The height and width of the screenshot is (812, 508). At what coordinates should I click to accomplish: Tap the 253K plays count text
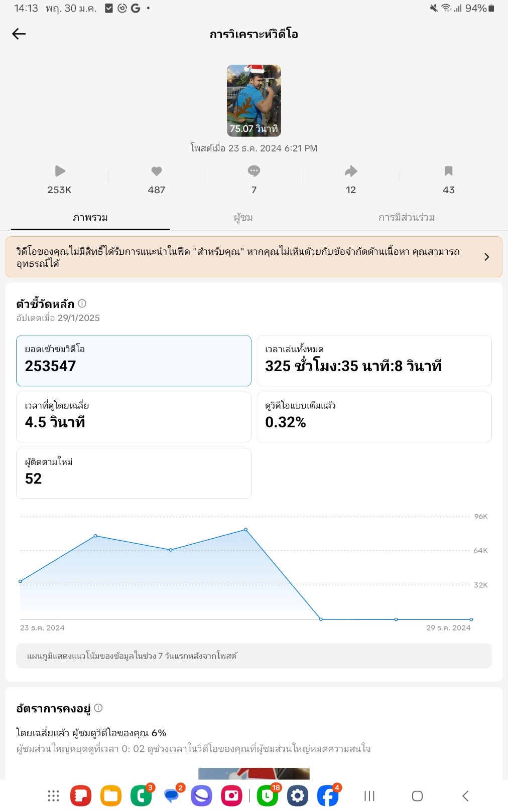coord(59,190)
